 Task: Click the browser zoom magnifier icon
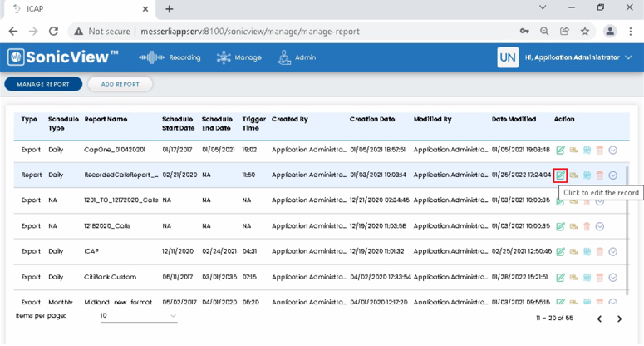pyautogui.click(x=544, y=32)
